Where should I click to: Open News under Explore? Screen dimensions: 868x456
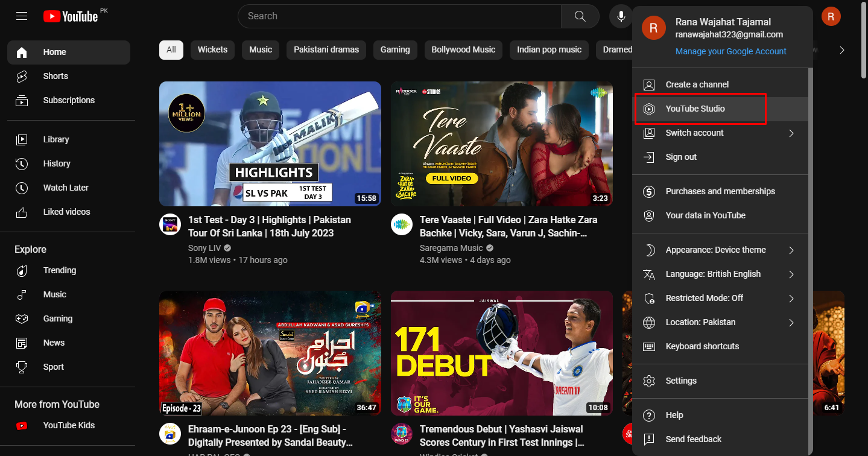coord(69,343)
